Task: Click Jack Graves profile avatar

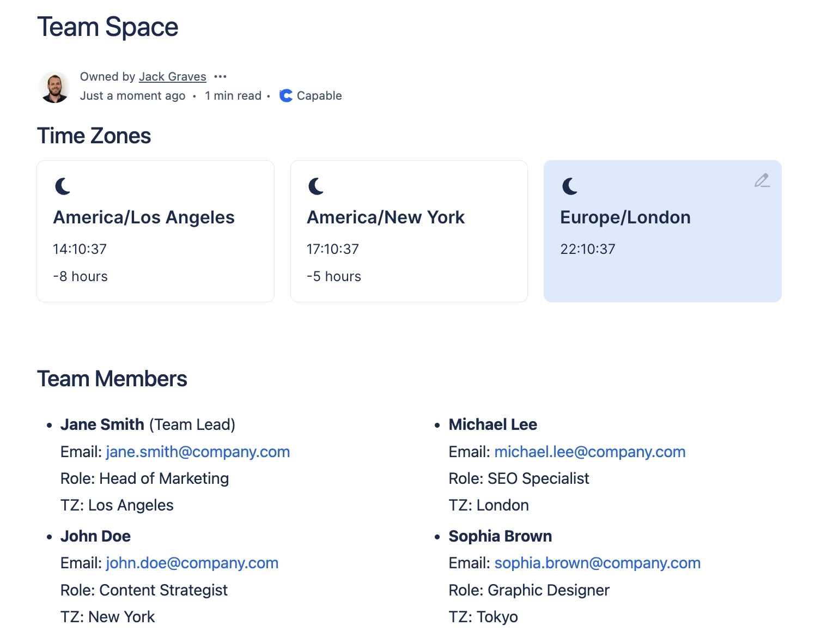Action: coord(54,87)
